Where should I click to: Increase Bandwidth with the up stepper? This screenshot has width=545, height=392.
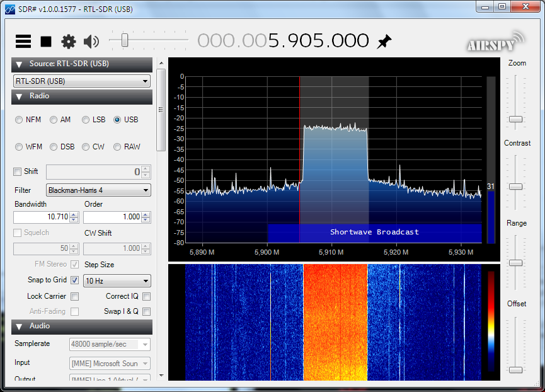coord(74,214)
